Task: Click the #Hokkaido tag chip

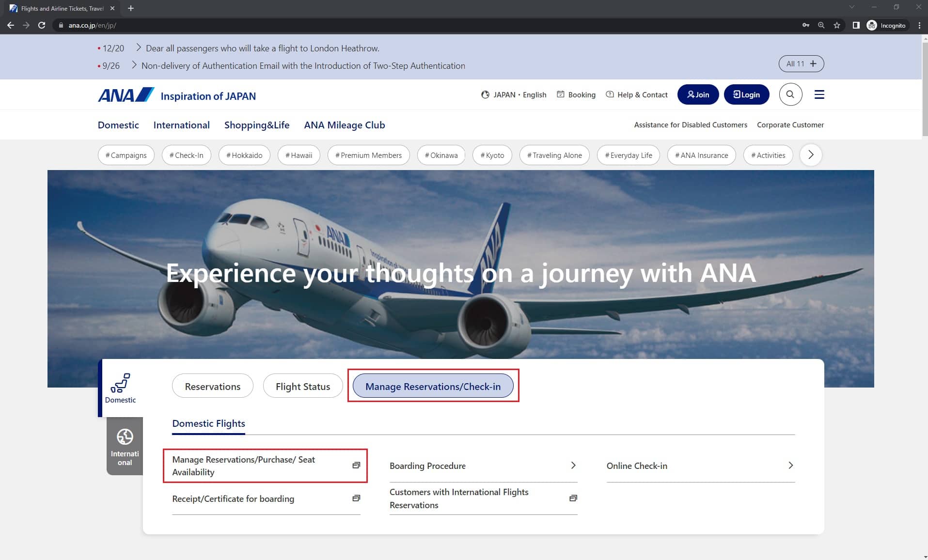Action: pyautogui.click(x=244, y=155)
